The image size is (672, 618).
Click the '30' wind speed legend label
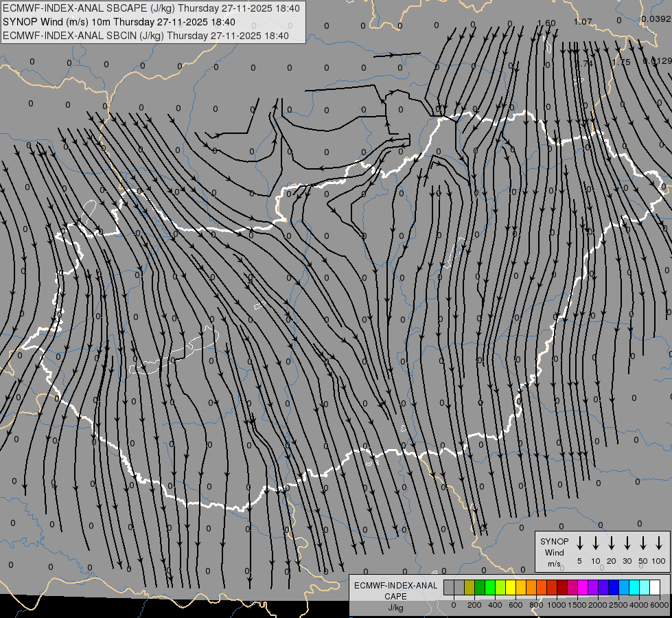[x=627, y=561]
